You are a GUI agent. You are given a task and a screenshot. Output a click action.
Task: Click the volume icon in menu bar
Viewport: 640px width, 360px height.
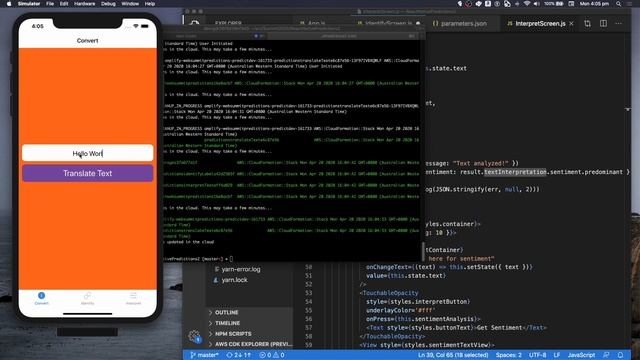point(536,4)
